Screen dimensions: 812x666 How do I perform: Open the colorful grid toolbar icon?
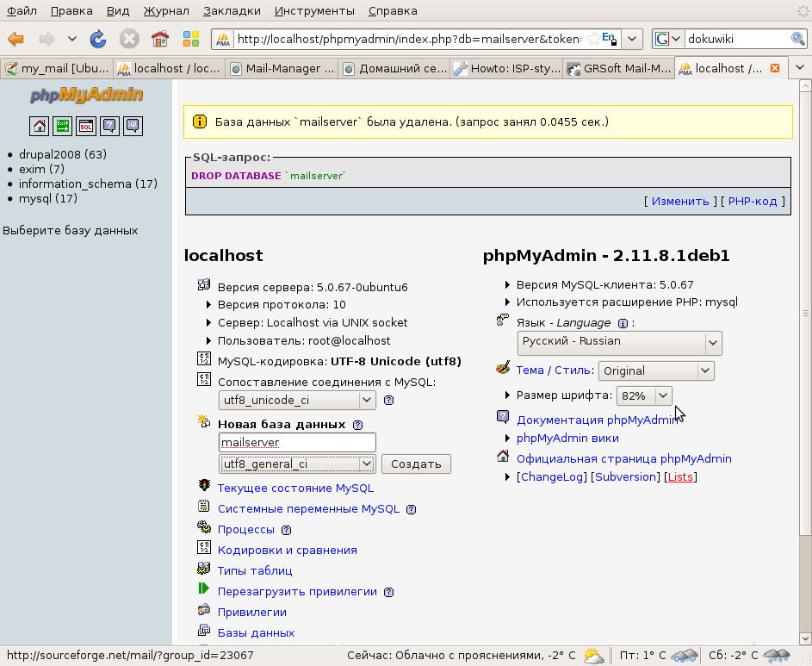pos(191,39)
